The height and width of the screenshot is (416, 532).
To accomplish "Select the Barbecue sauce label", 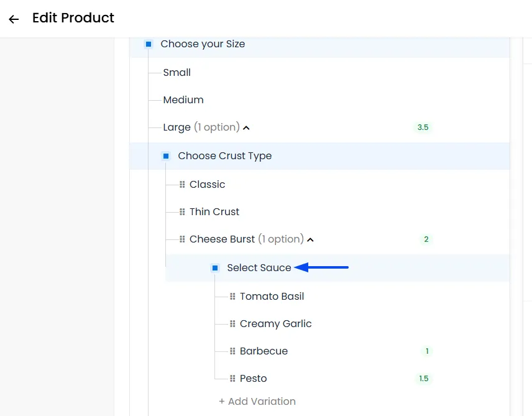I will [x=264, y=351].
